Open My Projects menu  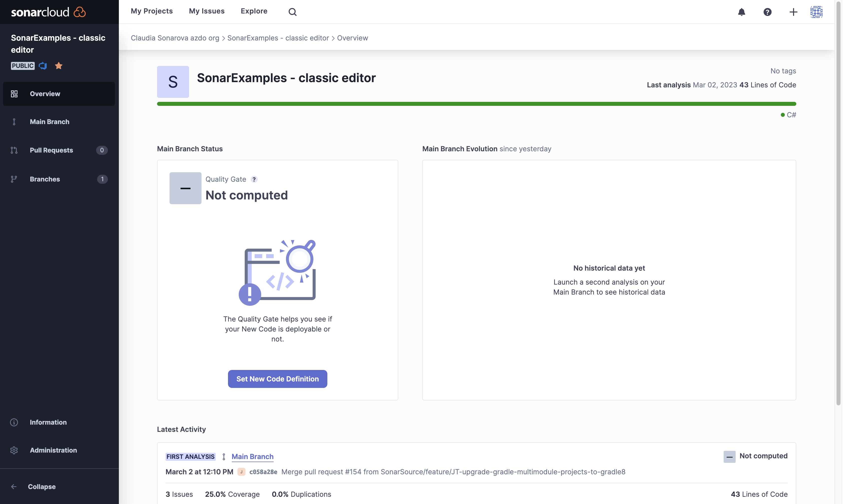pyautogui.click(x=152, y=11)
